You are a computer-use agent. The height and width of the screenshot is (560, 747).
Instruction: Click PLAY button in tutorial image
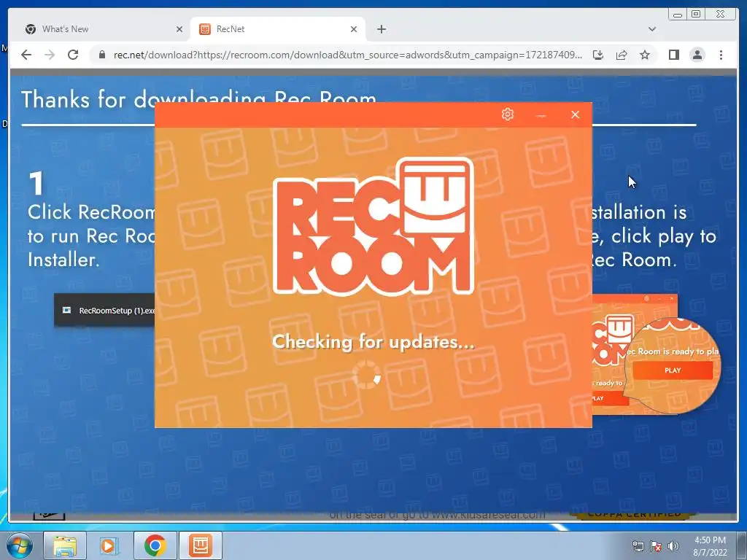click(673, 370)
